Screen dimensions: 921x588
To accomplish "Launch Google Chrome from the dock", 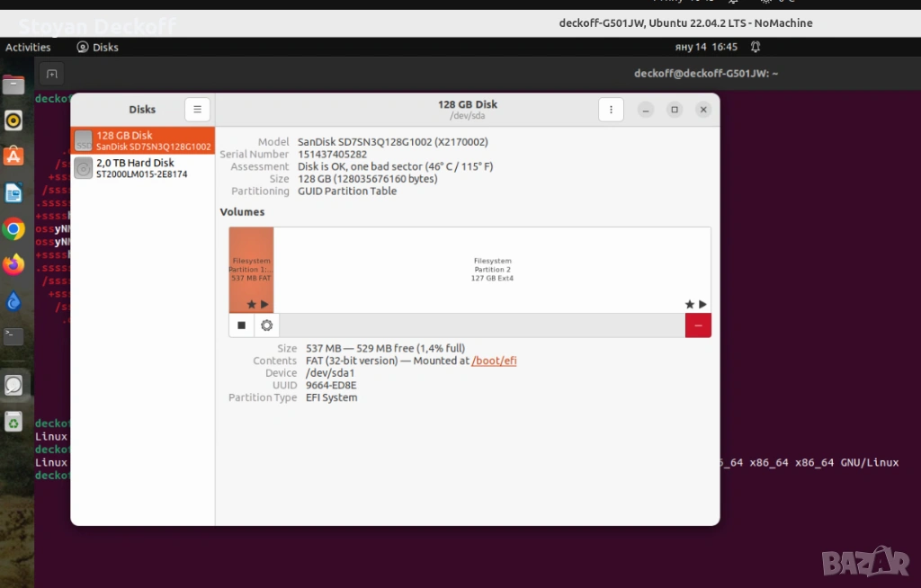I will [13, 229].
